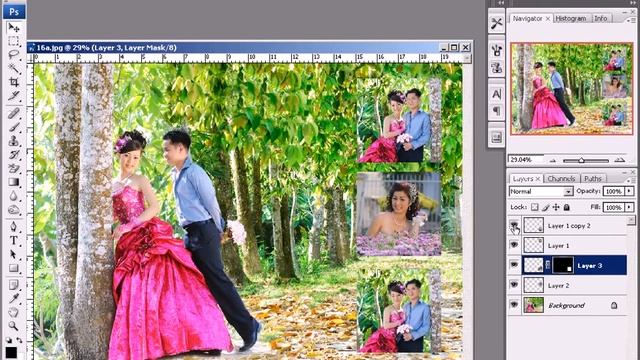The width and height of the screenshot is (640, 360).
Task: Toggle visibility of Layer 1
Action: pyautogui.click(x=514, y=245)
